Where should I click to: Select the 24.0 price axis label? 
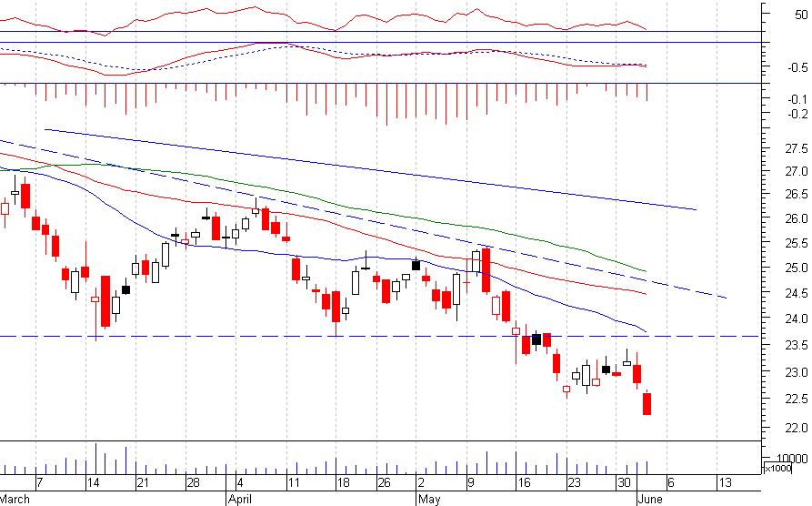point(796,319)
